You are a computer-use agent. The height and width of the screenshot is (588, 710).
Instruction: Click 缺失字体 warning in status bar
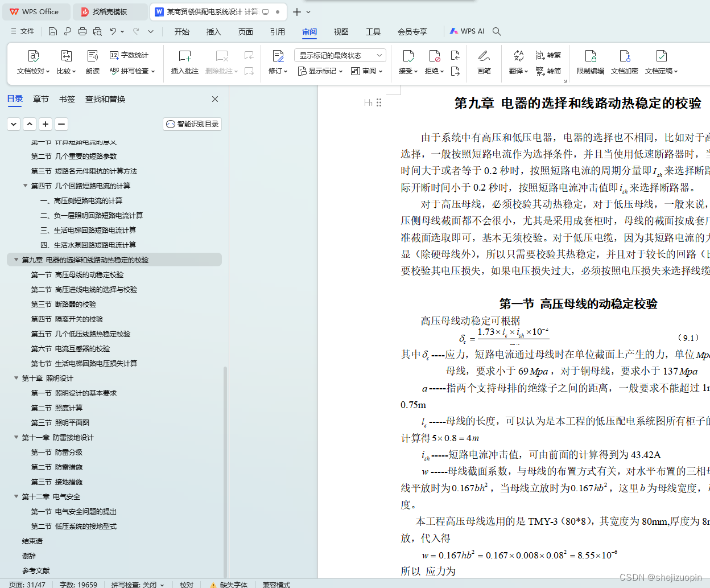pos(229,584)
